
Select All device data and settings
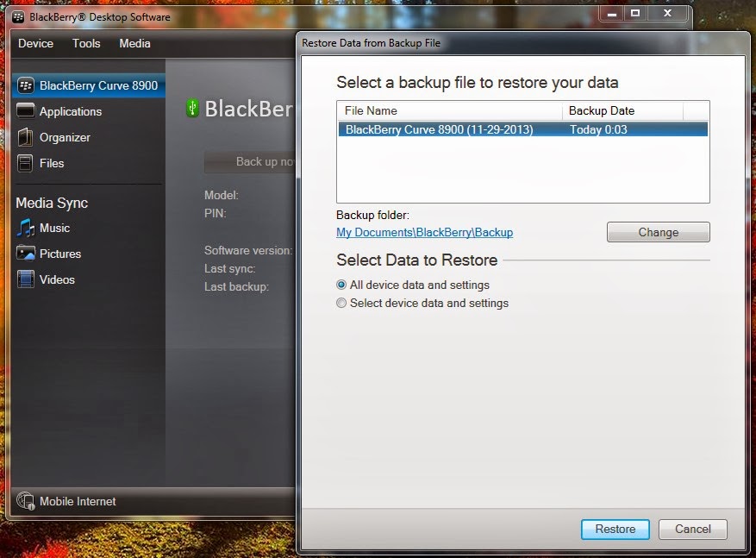[341, 285]
